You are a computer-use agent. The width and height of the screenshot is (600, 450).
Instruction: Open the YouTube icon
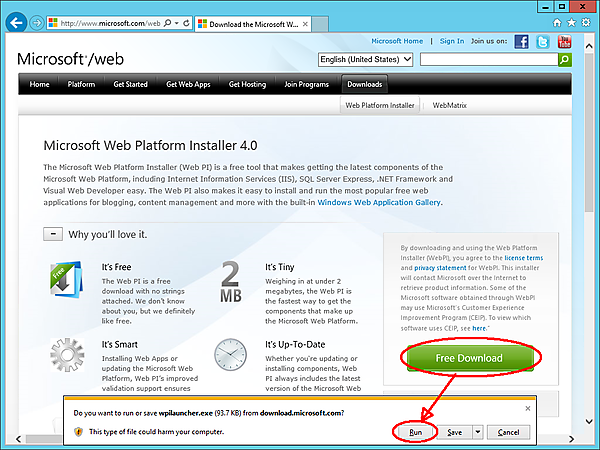[564, 41]
